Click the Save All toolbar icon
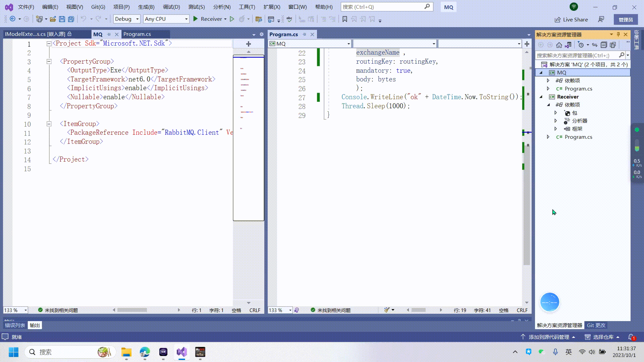 [71, 19]
